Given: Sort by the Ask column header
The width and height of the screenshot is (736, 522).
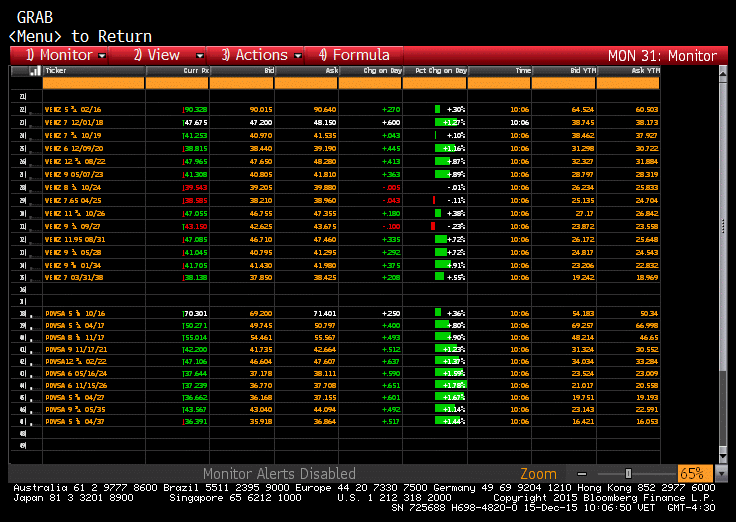Looking at the screenshot, I should tap(307, 71).
